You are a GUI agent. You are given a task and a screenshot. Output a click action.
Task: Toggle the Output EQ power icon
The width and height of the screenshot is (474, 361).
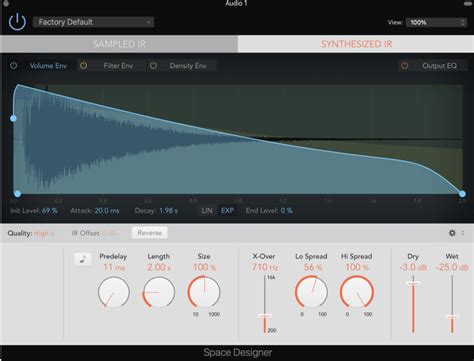click(405, 66)
